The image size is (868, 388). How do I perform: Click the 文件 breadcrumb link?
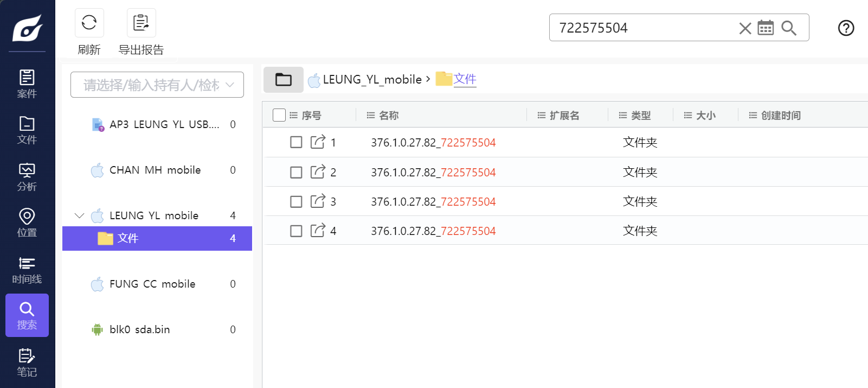(x=465, y=79)
